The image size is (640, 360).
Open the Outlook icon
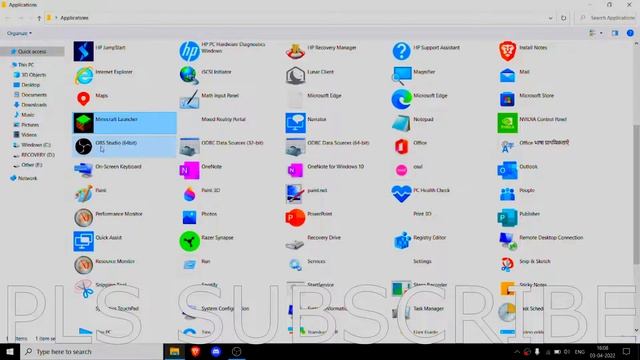(507, 170)
